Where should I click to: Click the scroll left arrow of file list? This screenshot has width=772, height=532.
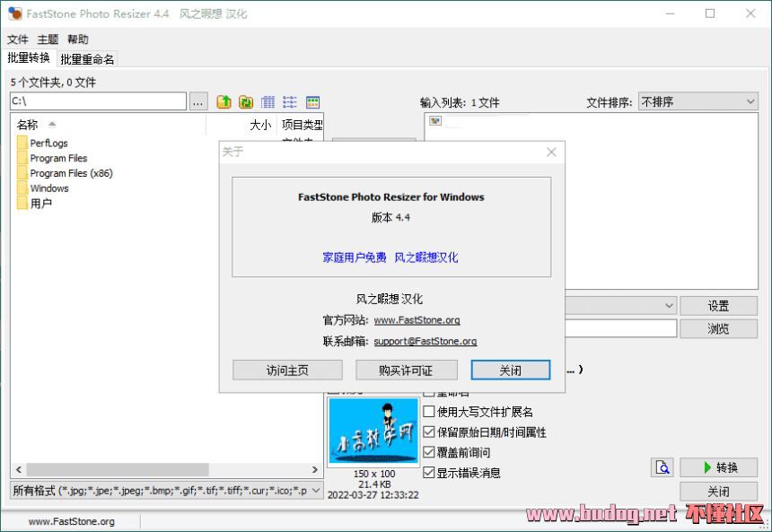pos(19,469)
